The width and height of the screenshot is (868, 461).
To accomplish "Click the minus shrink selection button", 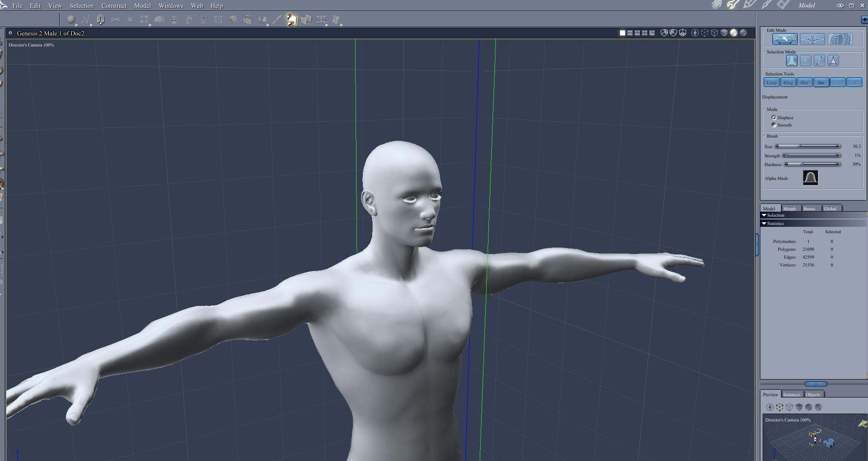I will 838,82.
